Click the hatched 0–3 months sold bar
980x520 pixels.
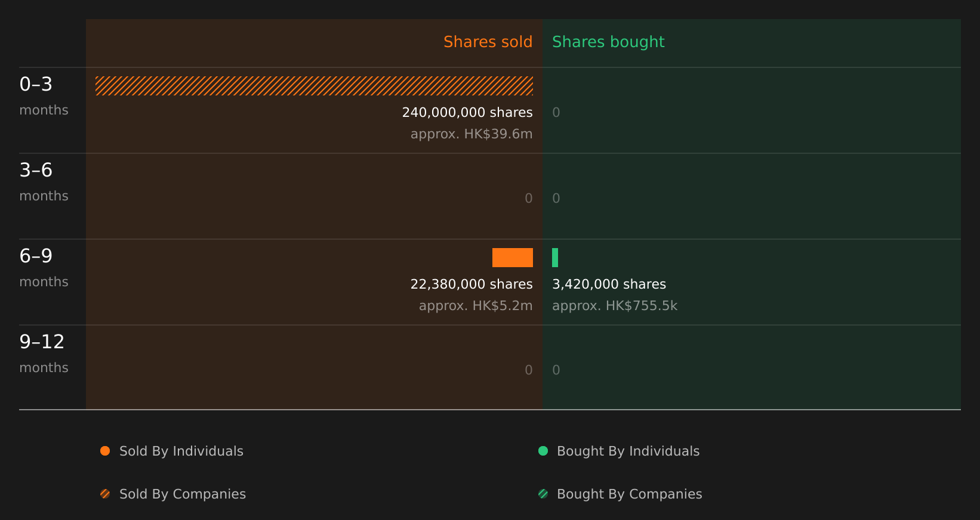[x=314, y=86]
